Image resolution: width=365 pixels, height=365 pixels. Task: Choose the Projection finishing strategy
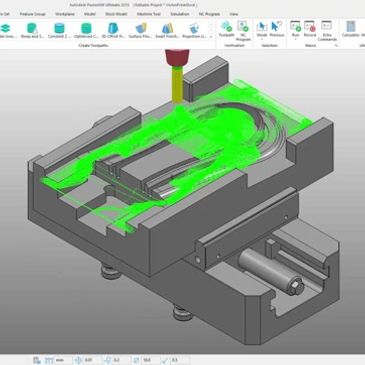pyautogui.click(x=194, y=30)
